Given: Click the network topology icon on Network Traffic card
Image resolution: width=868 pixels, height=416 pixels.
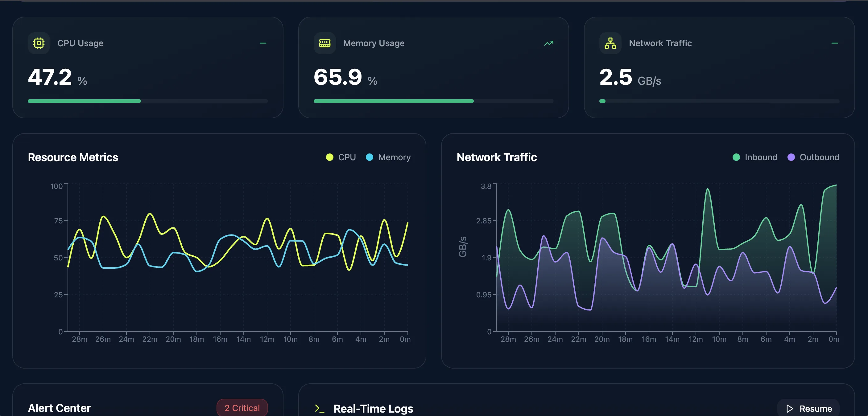Looking at the screenshot, I should pyautogui.click(x=610, y=43).
